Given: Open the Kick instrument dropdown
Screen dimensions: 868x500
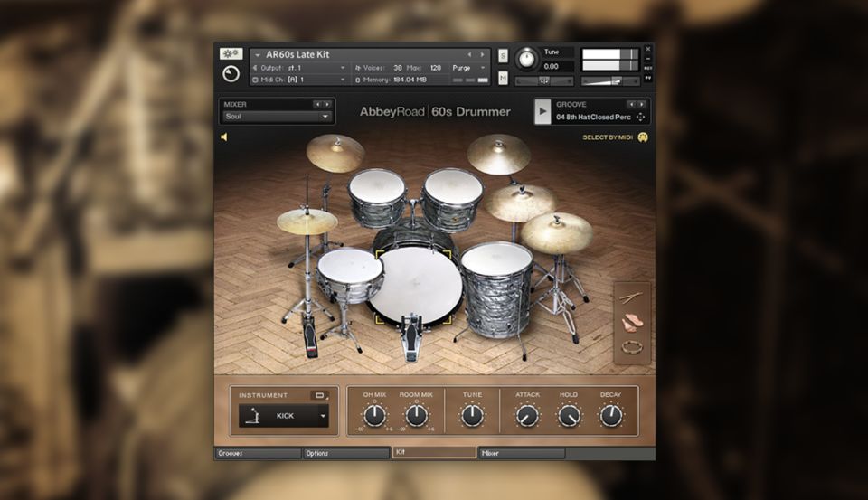Looking at the screenshot, I should pos(283,416).
